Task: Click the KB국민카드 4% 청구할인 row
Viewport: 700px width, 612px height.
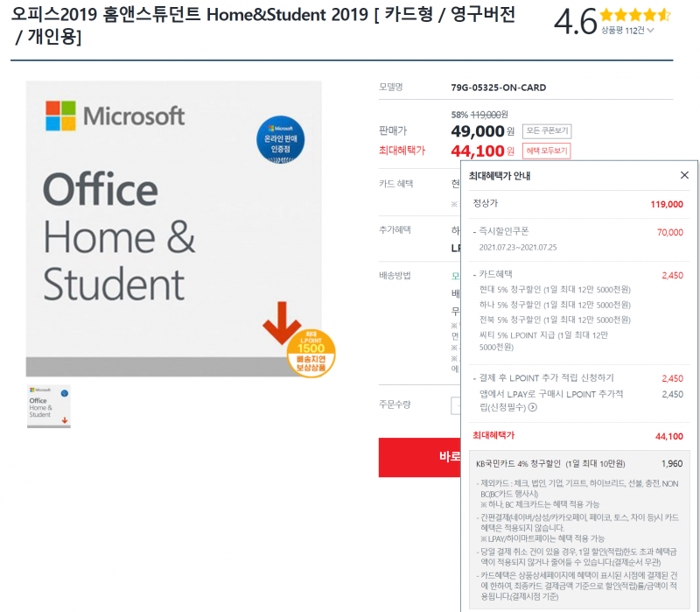Action: pos(579,464)
